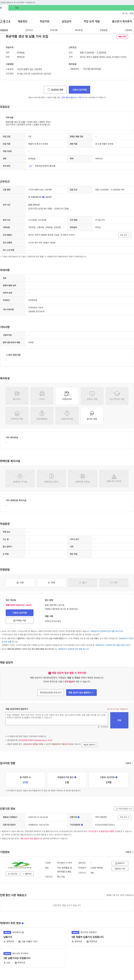Click the question textarea for 채용 담당자
Screen dimensions: 134x980
pyautogui.click(x=57, y=719)
